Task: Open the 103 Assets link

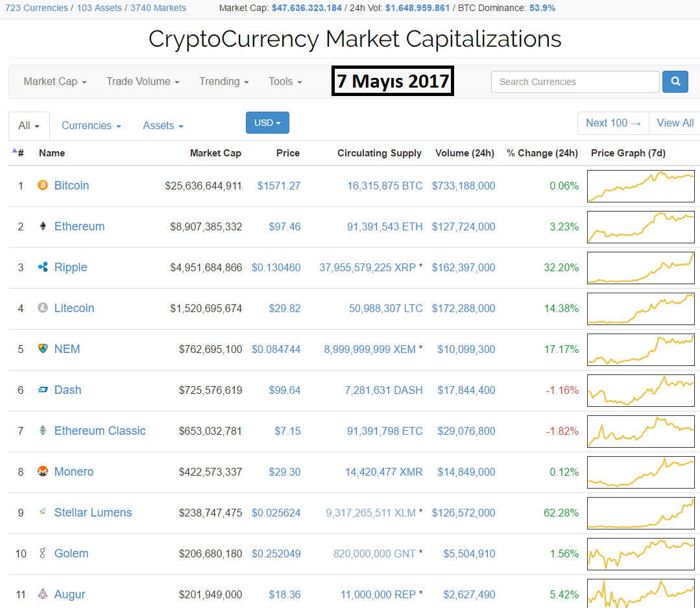Action: point(99,8)
